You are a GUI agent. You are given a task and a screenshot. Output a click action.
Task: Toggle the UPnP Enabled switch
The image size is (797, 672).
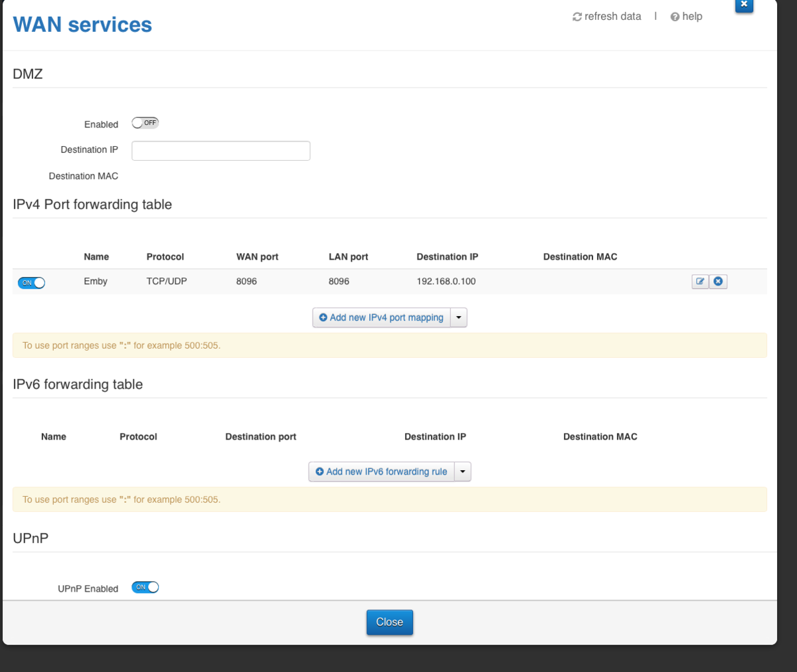(145, 587)
